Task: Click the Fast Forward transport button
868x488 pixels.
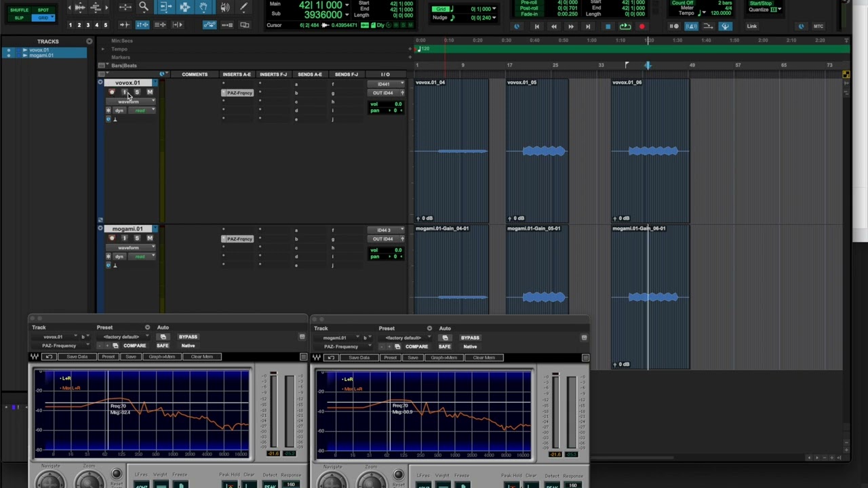Action: pos(570,26)
